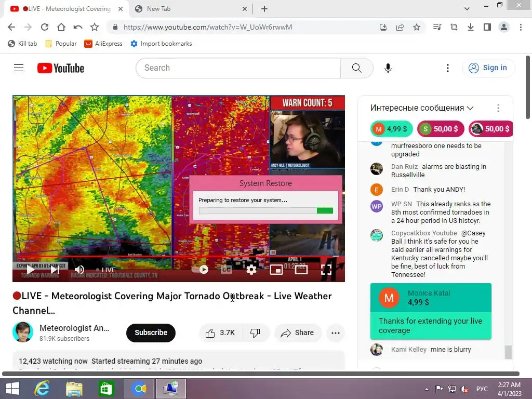The image size is (532, 399).
Task: Select the LIVE Meteorologist Covering tab
Action: coord(66,9)
